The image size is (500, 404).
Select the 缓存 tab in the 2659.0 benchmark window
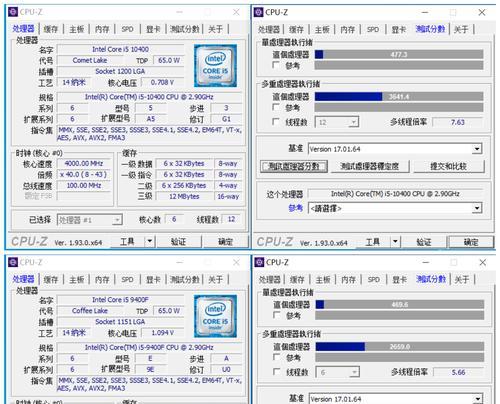pyautogui.click(x=297, y=280)
